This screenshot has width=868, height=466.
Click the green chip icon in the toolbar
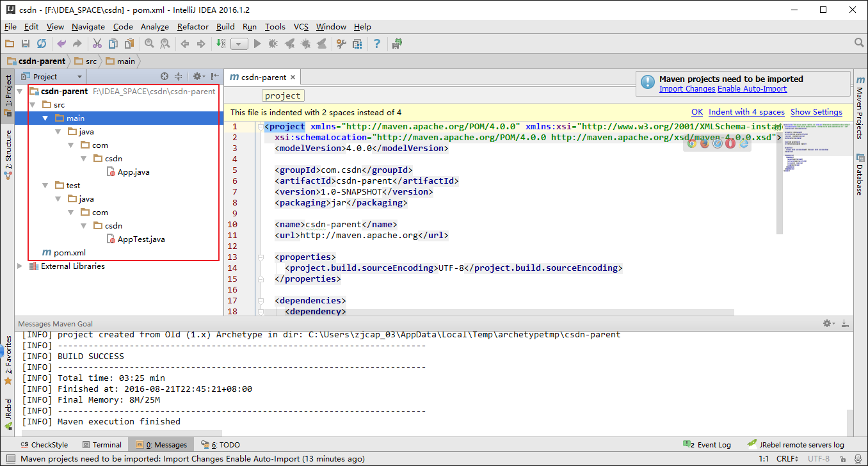tap(397, 44)
